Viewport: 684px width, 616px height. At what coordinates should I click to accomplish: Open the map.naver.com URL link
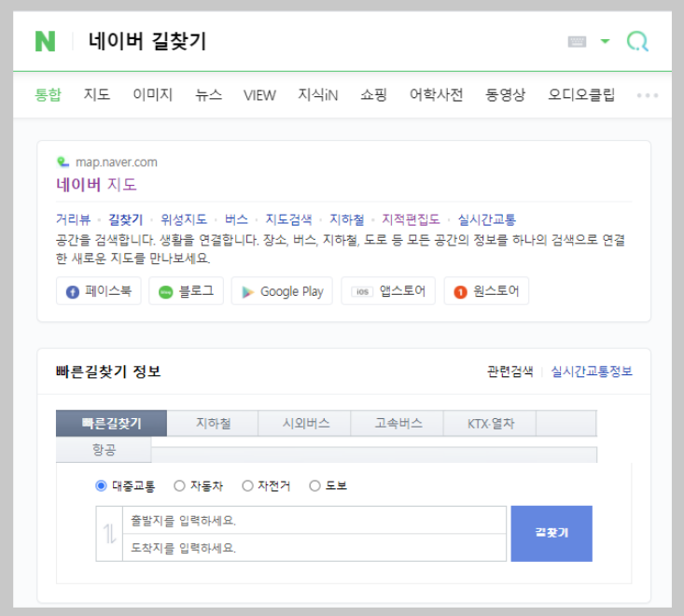coord(116,162)
